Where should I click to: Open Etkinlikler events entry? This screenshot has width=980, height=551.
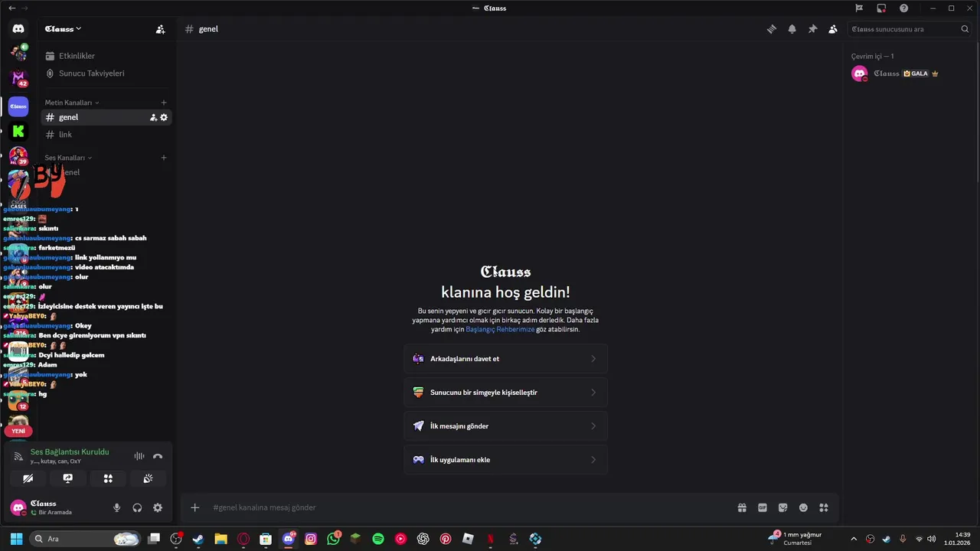[x=106, y=56]
